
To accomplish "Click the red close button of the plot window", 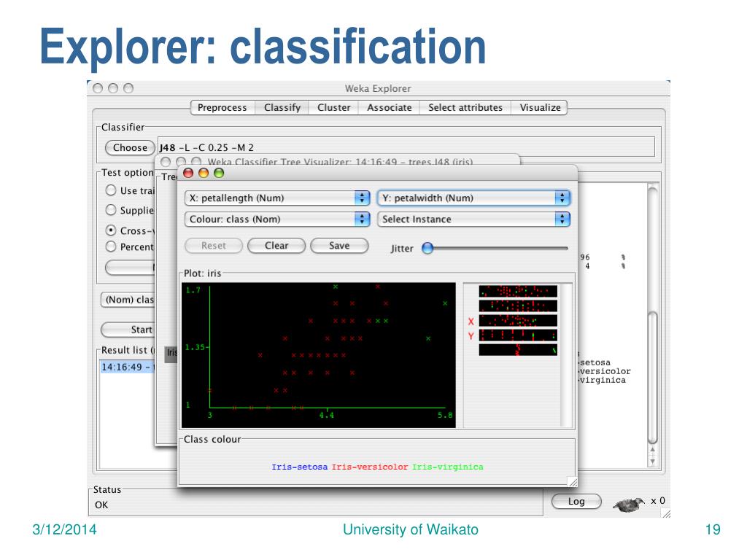I will coord(188,173).
